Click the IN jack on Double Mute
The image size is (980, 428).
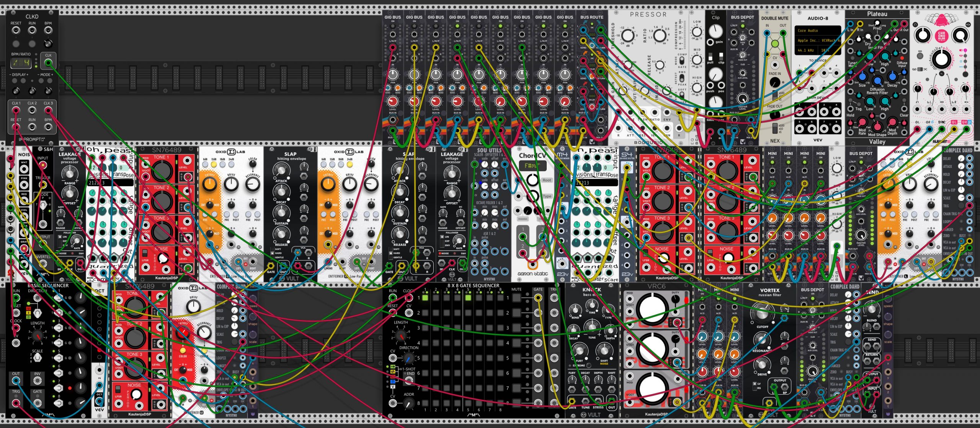click(x=767, y=33)
